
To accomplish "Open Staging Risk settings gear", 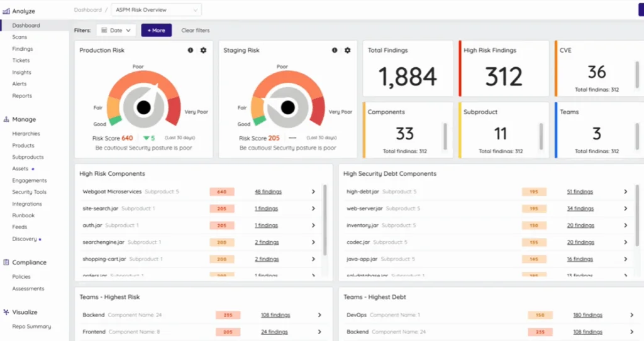I will (x=347, y=50).
